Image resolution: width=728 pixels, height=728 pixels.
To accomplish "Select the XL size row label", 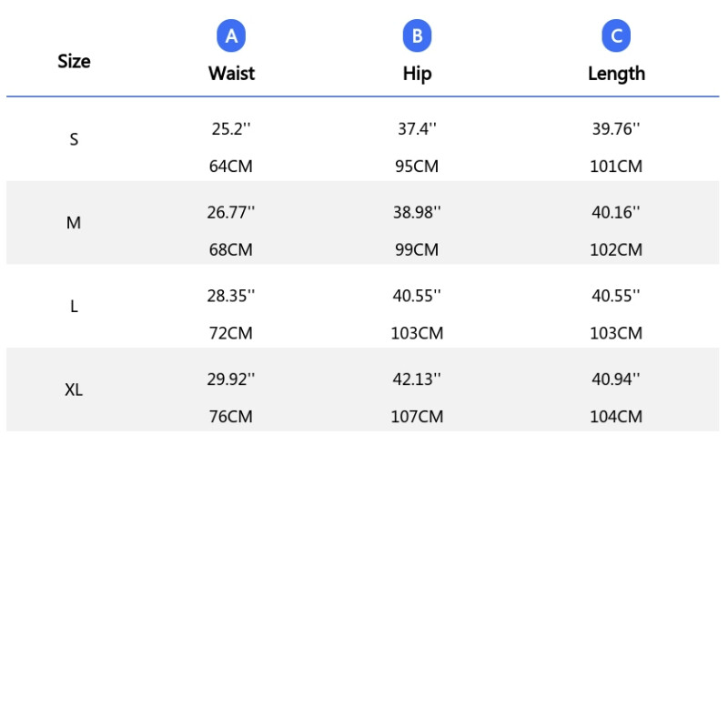I will [74, 389].
